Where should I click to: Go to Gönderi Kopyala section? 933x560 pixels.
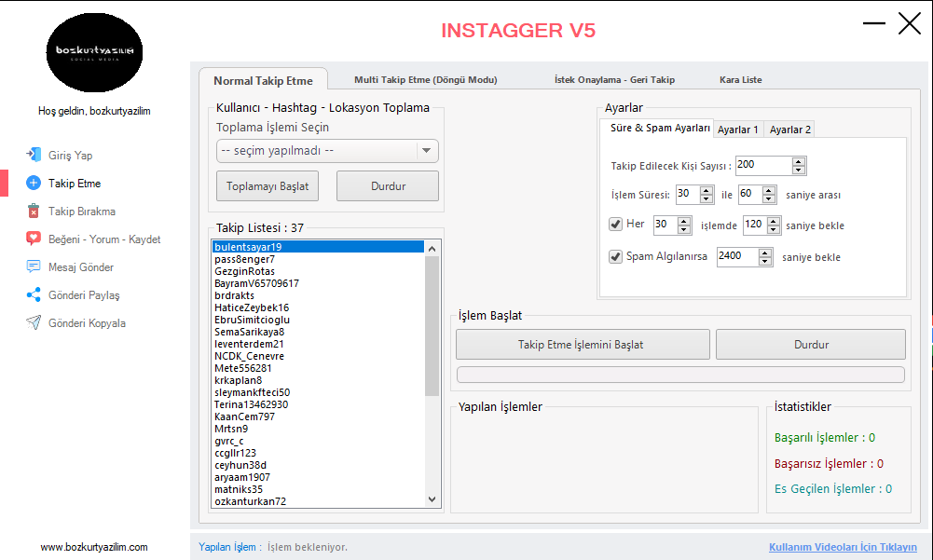pos(87,323)
